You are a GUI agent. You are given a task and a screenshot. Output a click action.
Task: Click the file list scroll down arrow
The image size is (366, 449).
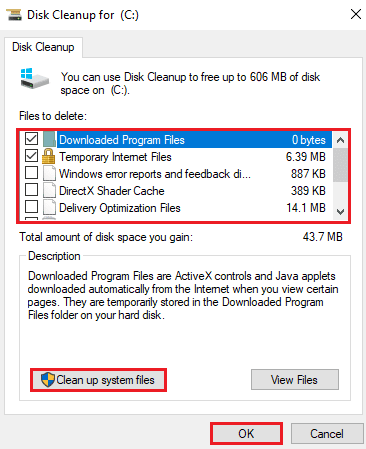(340, 212)
